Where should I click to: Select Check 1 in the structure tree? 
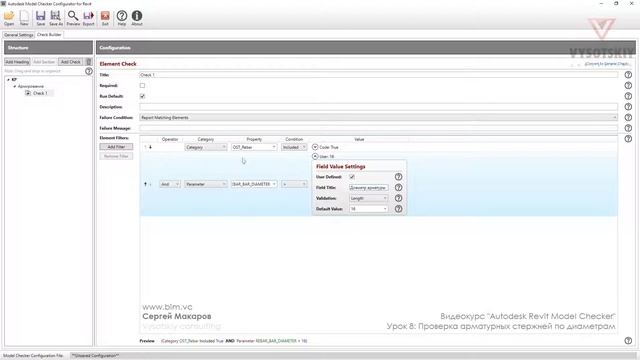[40, 93]
